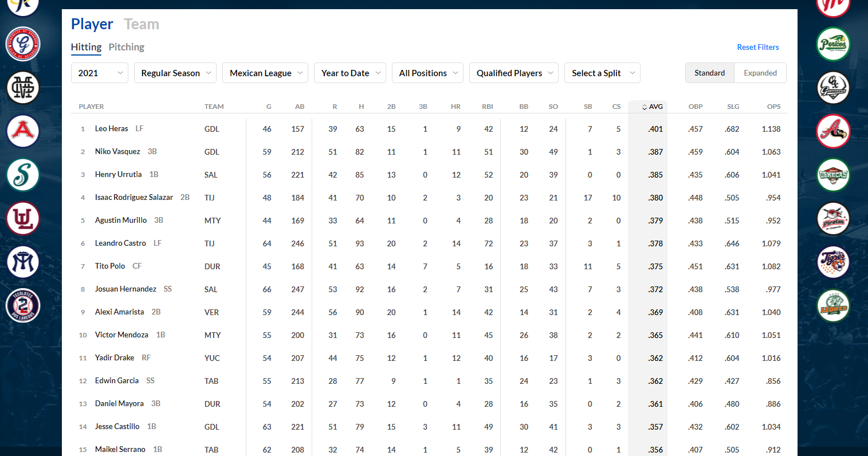Expand the Mexican League dropdown
This screenshot has height=456, width=868.
(x=265, y=73)
